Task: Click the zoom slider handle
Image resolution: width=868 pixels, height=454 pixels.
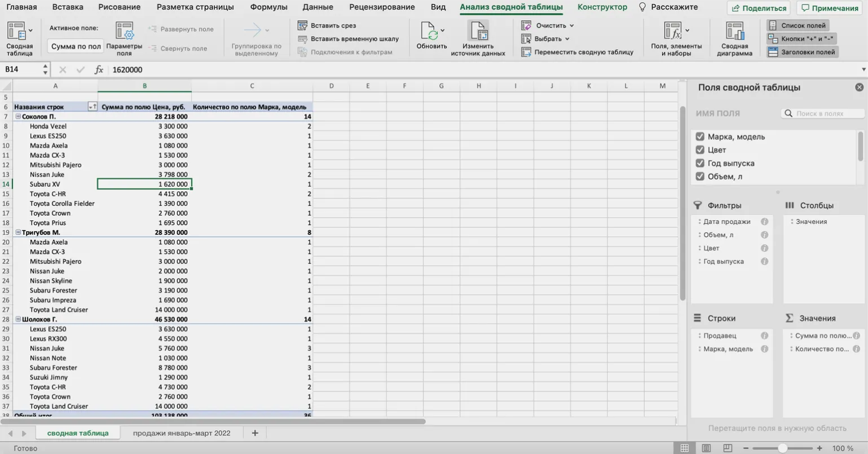Action: (x=782, y=448)
